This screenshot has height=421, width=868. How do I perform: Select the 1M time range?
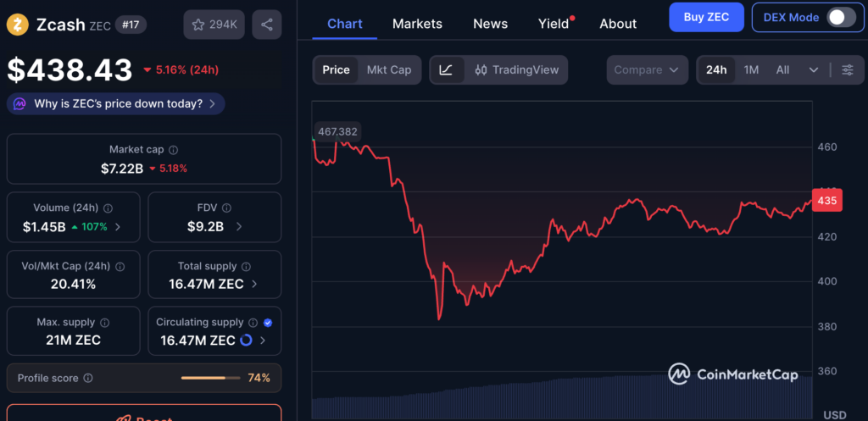tap(751, 69)
